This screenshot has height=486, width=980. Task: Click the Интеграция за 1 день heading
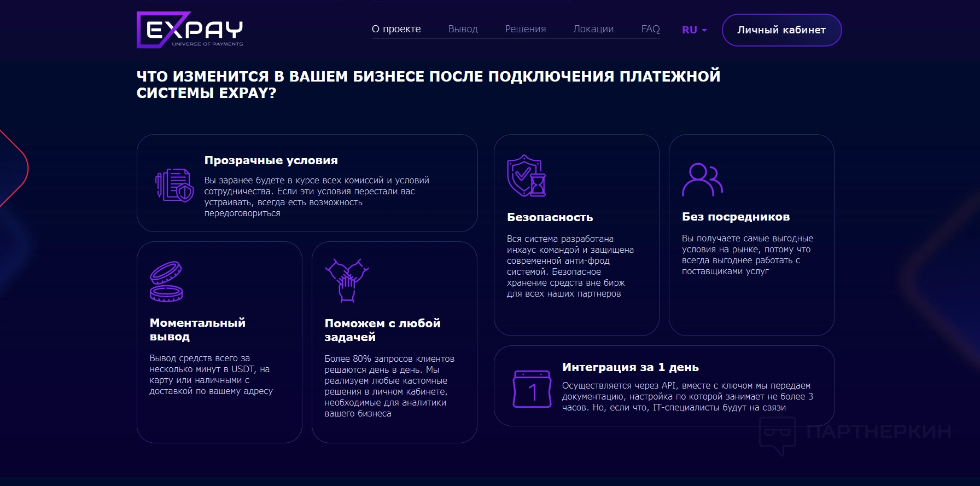tap(631, 367)
